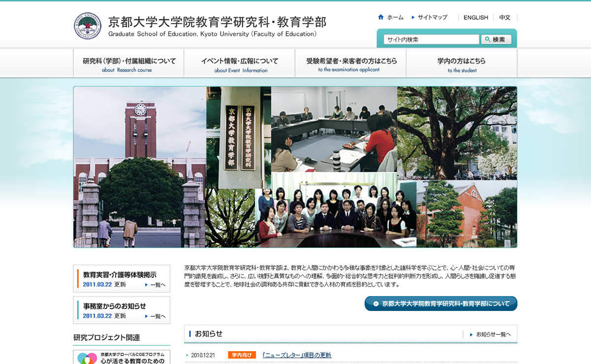The width and height of the screenshot is (591, 364).
Task: Open 一覧へ under 教育実習・介護等体験掲示
Action: 156,285
